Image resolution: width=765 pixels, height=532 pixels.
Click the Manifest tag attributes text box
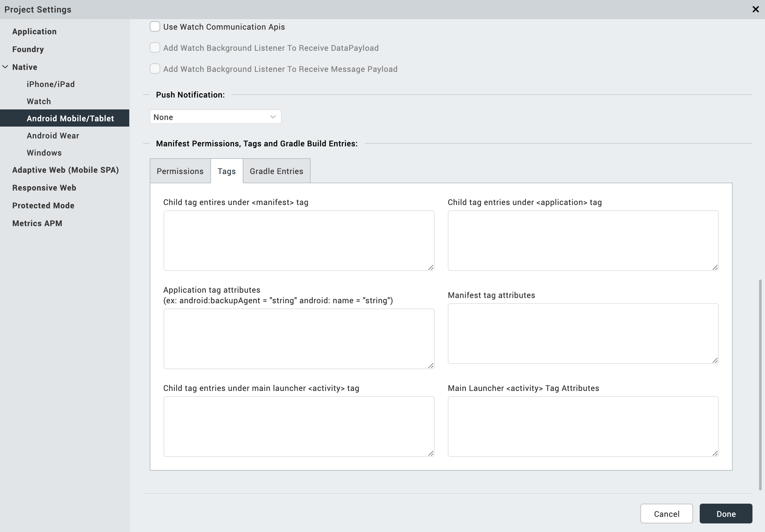pos(583,333)
